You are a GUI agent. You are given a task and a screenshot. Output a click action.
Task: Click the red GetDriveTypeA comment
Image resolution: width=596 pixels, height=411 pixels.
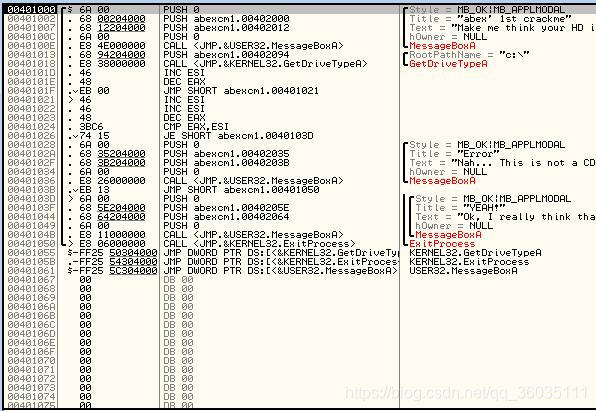click(448, 63)
